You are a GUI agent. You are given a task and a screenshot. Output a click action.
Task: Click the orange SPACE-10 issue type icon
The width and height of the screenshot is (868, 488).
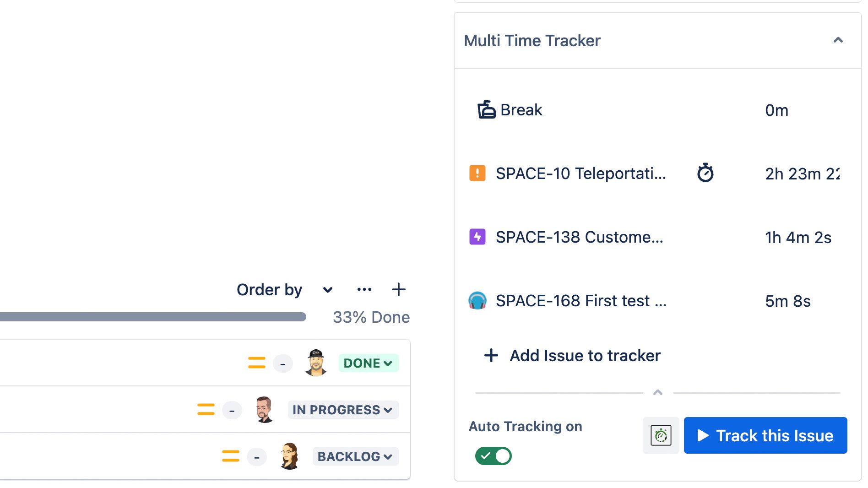pyautogui.click(x=477, y=174)
